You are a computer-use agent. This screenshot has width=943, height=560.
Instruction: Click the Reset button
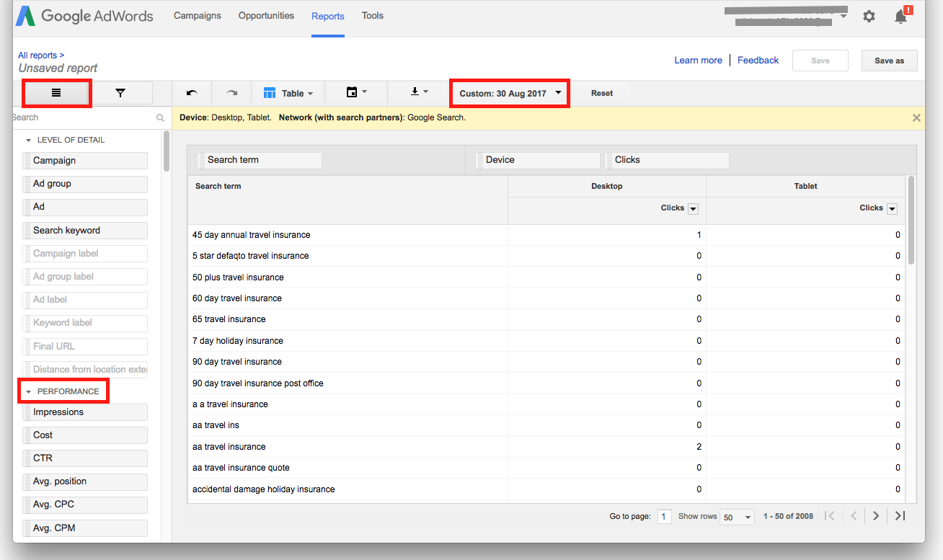pyautogui.click(x=602, y=93)
